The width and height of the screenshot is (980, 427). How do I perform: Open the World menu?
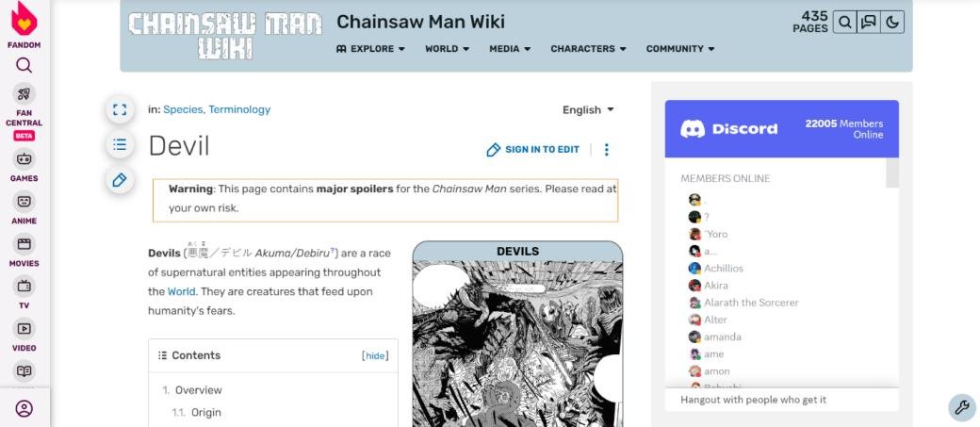point(447,49)
